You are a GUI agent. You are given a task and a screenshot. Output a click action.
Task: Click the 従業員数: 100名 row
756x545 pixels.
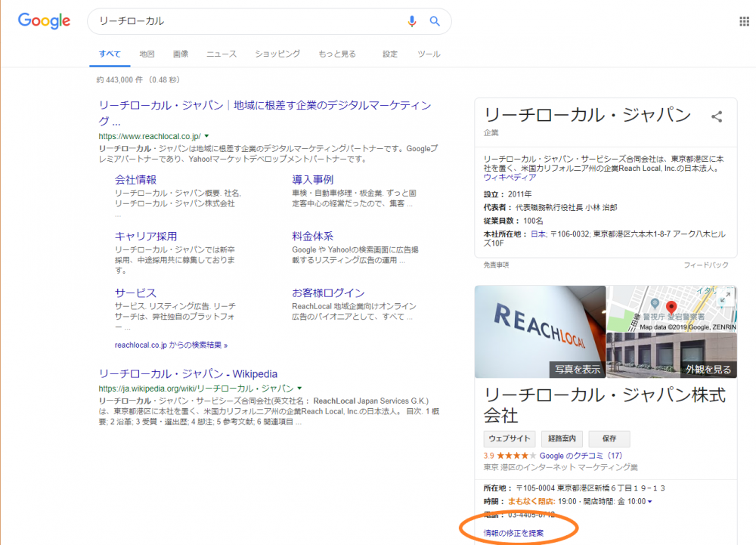513,221
